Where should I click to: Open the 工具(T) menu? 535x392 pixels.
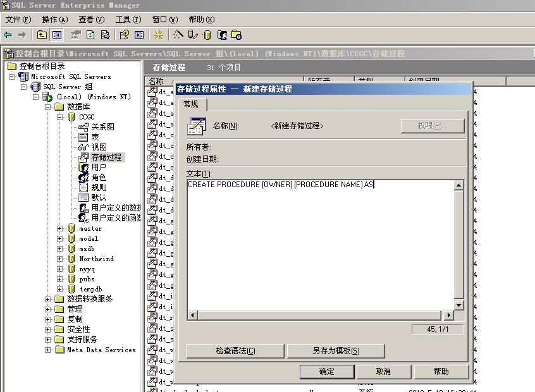(128, 20)
